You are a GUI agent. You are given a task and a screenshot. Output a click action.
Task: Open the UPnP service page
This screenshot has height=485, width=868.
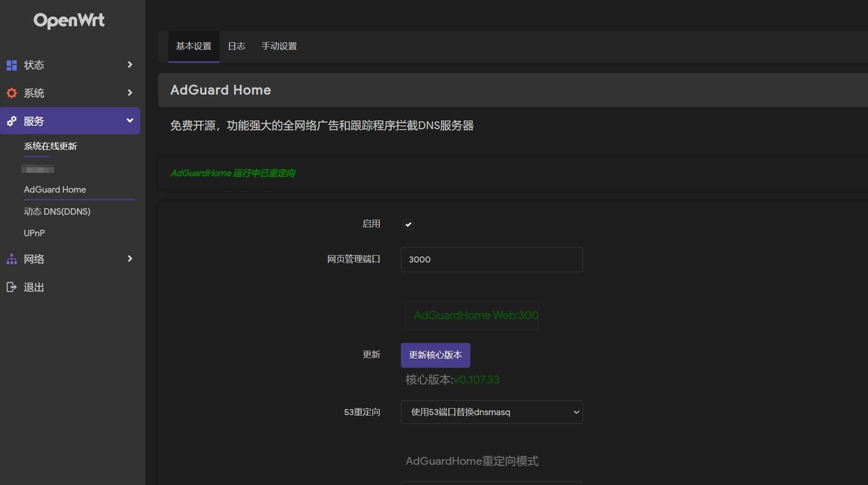click(x=35, y=233)
